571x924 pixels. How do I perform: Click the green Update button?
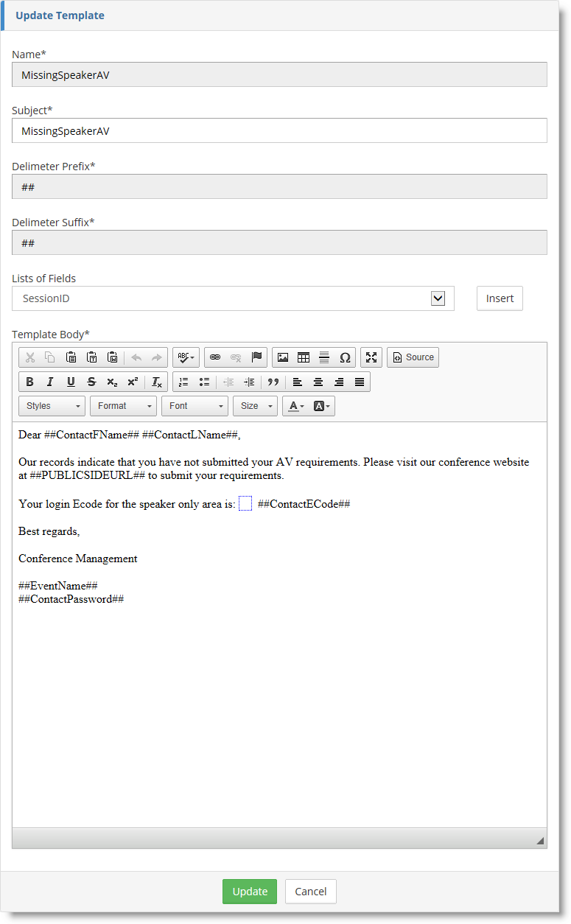click(250, 892)
